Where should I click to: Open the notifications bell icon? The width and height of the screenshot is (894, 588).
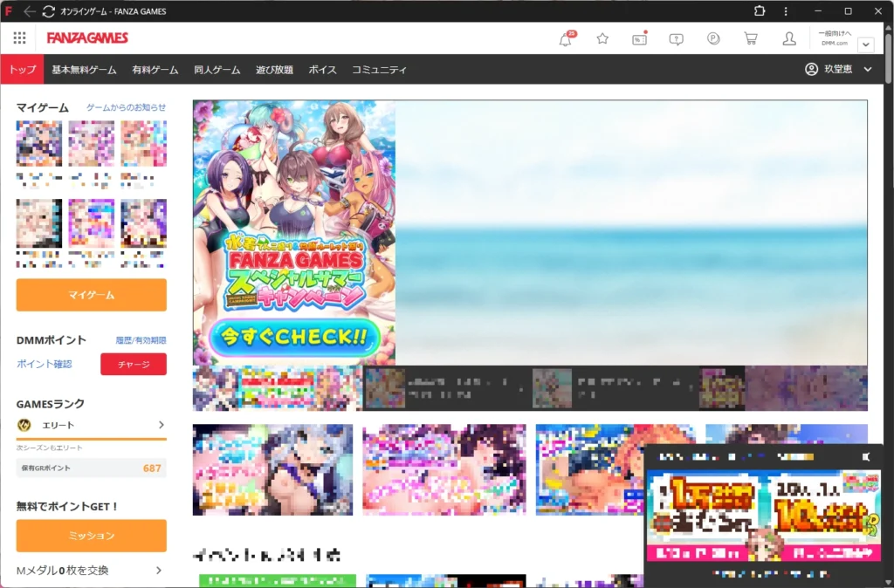click(566, 38)
